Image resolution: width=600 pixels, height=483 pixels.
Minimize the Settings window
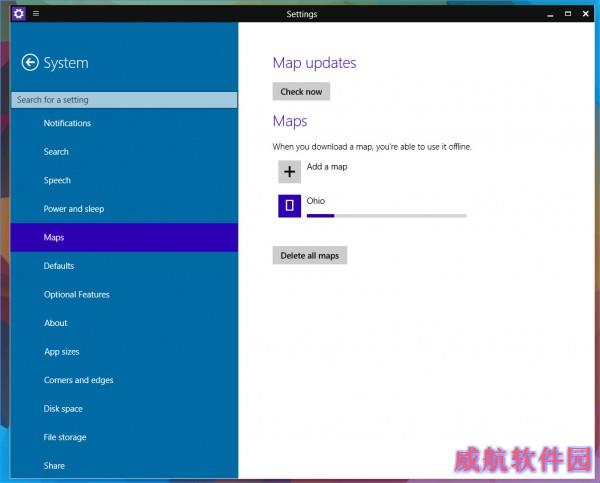[550, 14]
